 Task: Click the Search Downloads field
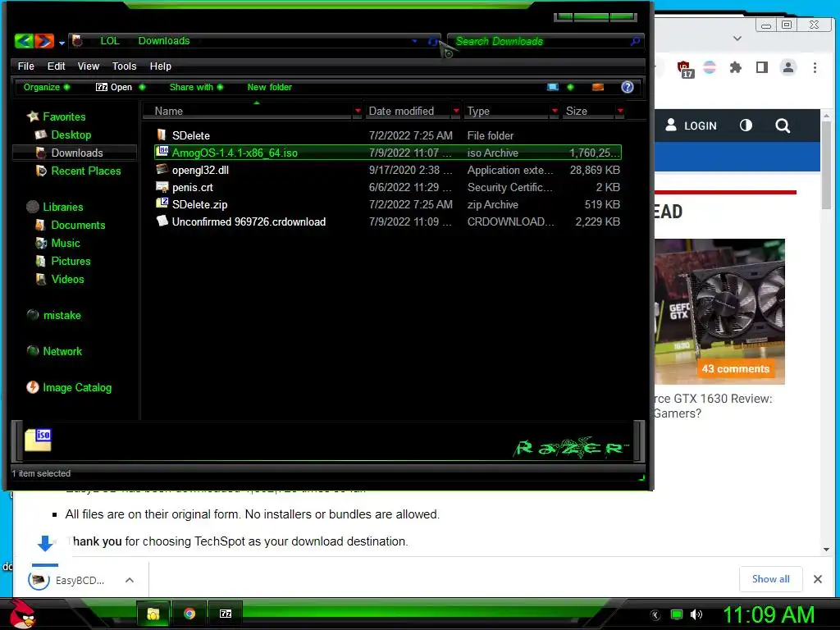538,41
